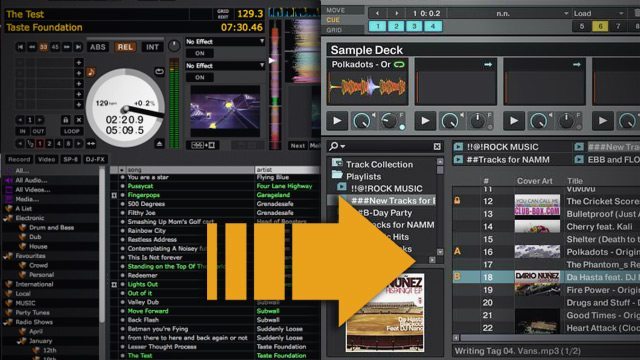
Task: Skip to next track in Serato deck
Action: pos(78,47)
